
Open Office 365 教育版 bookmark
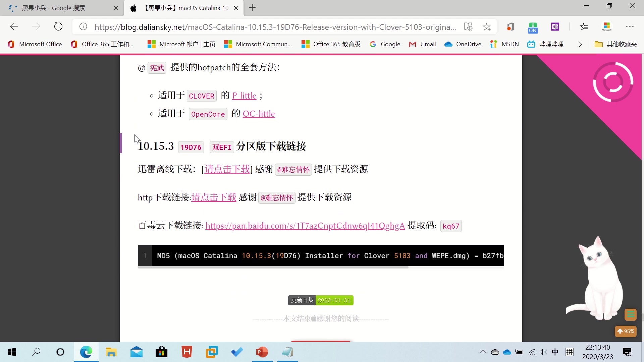pos(331,44)
